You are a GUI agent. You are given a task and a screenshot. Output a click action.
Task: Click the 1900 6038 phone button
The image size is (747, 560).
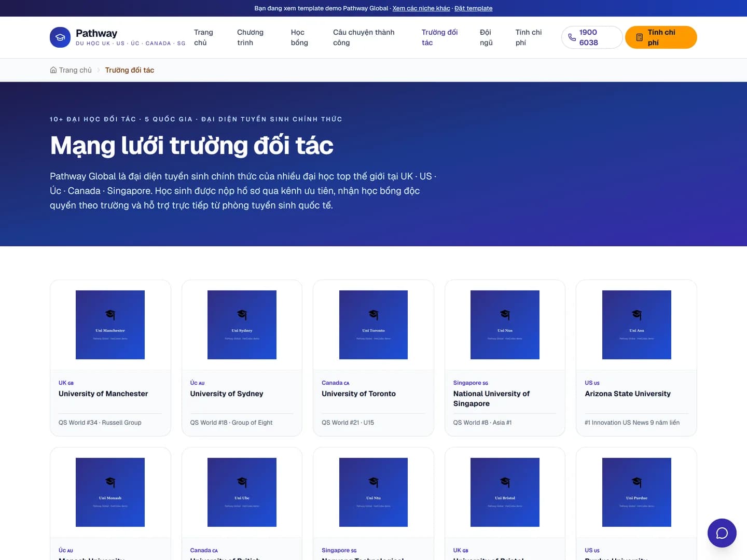click(x=592, y=37)
